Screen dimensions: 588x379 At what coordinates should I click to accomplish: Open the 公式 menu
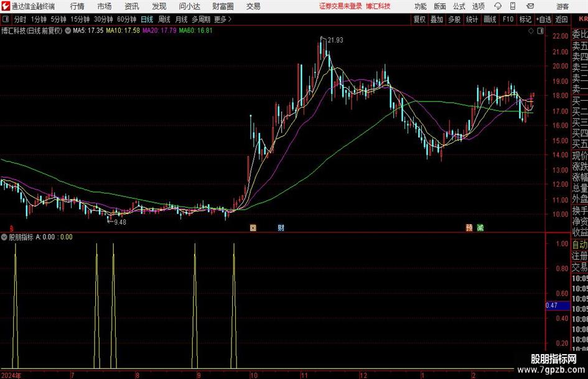459,6
